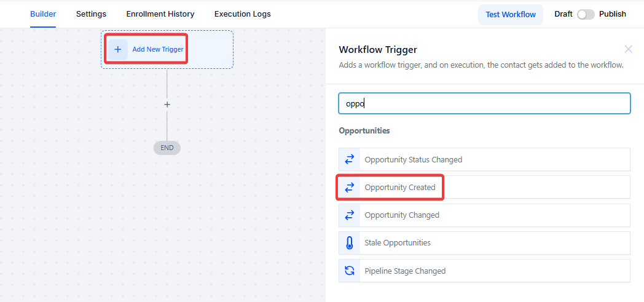Click the Opportunity Status Changed arrows icon
644x302 pixels.
click(350, 159)
